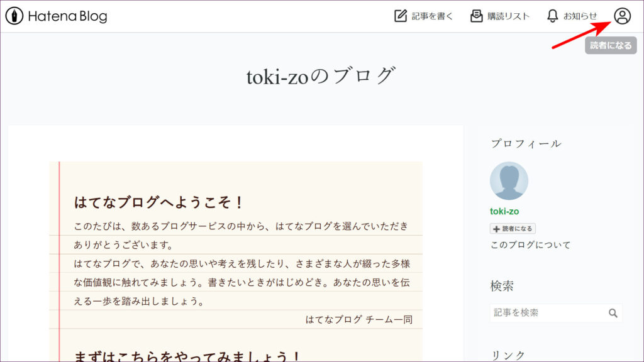Click the はてなブログへようこそ！ heading
The height and width of the screenshot is (362, 644).
point(159,202)
